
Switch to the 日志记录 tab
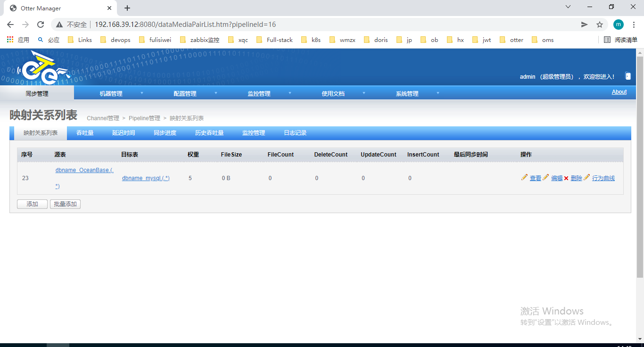[295, 133]
